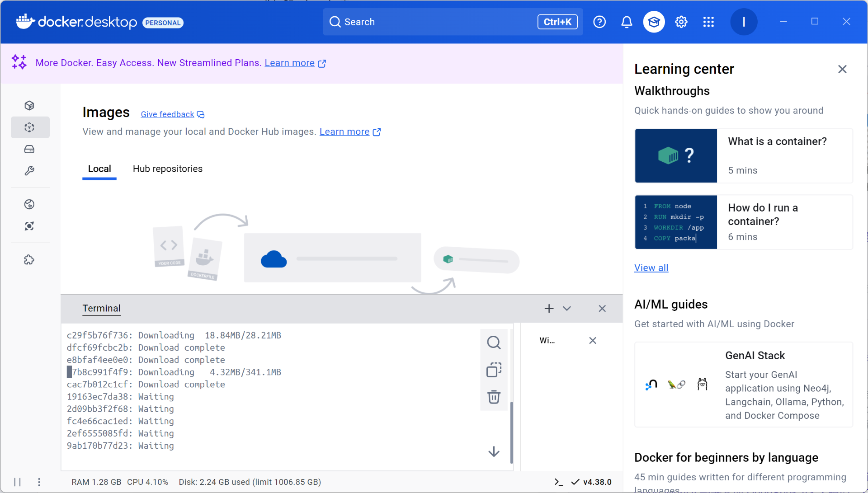
Task: Click the Ctrl+K shortcut badge
Action: point(557,22)
